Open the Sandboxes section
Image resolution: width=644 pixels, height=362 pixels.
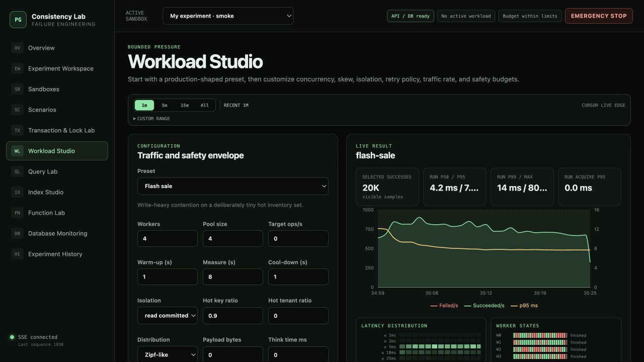pos(57,89)
